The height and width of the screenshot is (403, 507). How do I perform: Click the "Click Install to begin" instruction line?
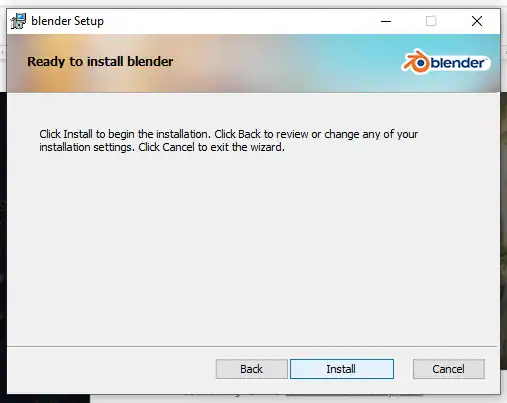228,134
